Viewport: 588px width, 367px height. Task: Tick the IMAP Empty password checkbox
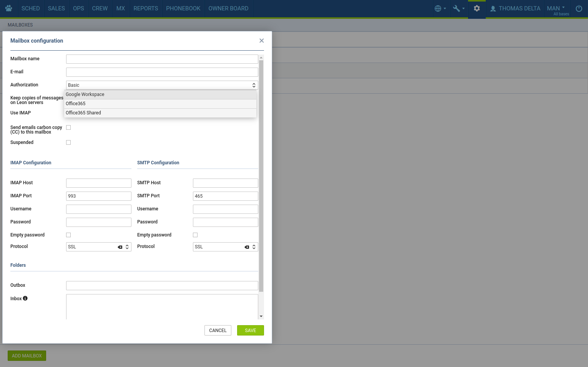click(68, 235)
